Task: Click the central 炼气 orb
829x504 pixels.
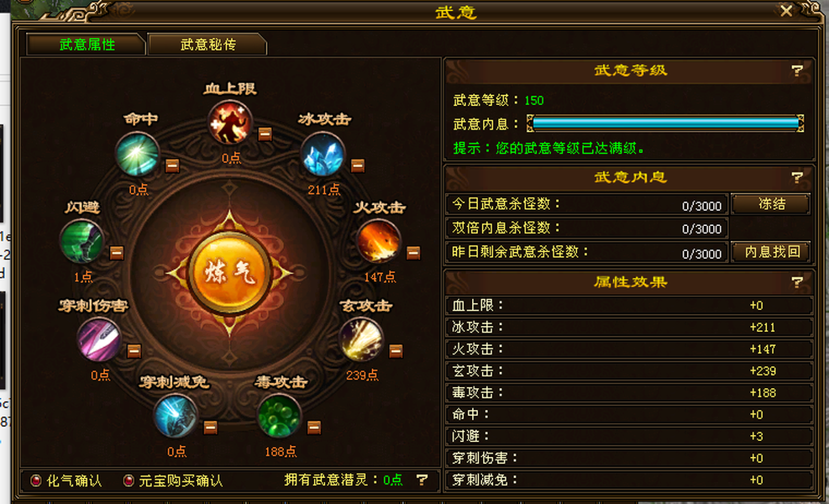Action: pos(229,273)
